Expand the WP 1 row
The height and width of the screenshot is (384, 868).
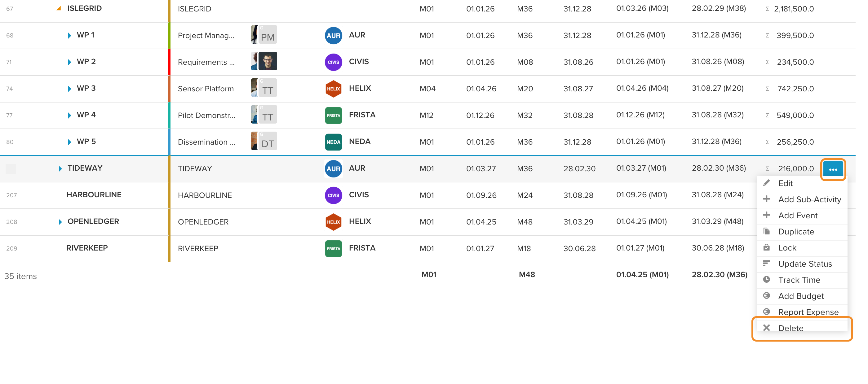pos(69,35)
